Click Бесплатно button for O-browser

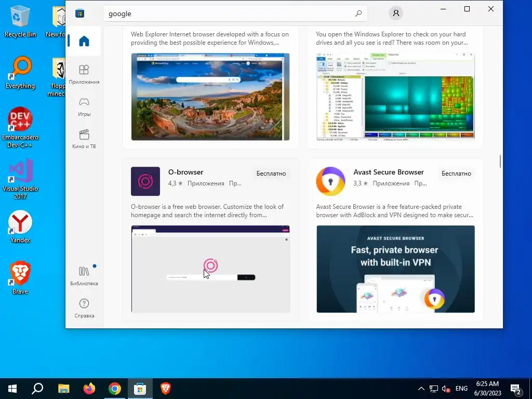(271, 174)
